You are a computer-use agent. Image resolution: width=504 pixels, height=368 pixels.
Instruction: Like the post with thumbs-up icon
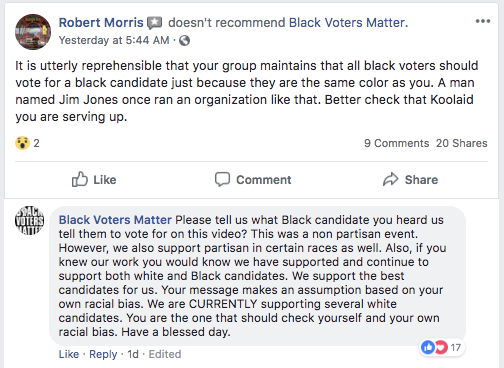tap(94, 180)
